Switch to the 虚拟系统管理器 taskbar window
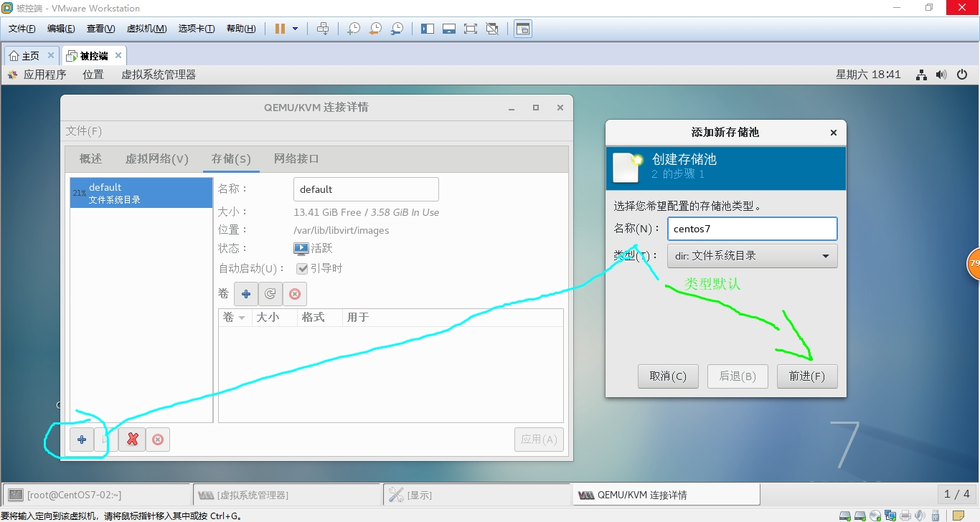Image resolution: width=980 pixels, height=522 pixels. [287, 495]
